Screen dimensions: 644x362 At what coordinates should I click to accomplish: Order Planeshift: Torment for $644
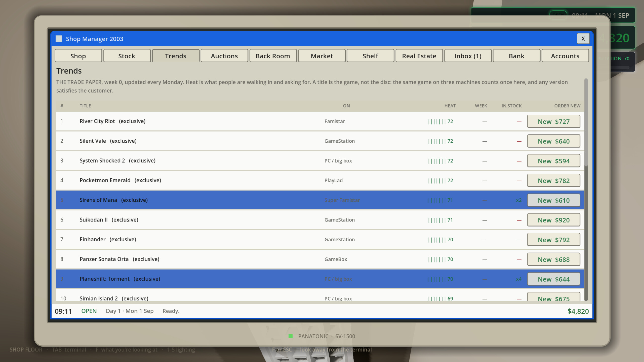coord(553,279)
